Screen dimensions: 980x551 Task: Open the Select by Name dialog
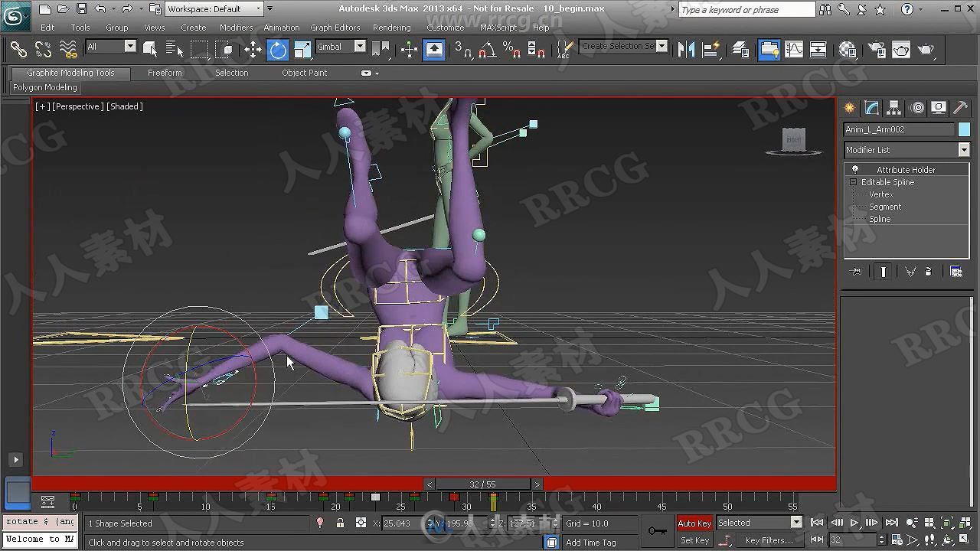coord(175,50)
